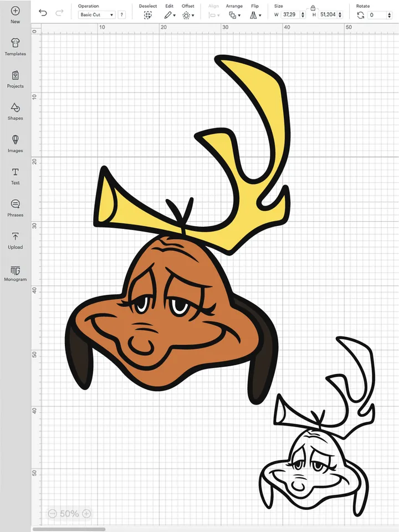Open Projects in the sidebar
Screen dimensions: 399x532
pyautogui.click(x=15, y=76)
